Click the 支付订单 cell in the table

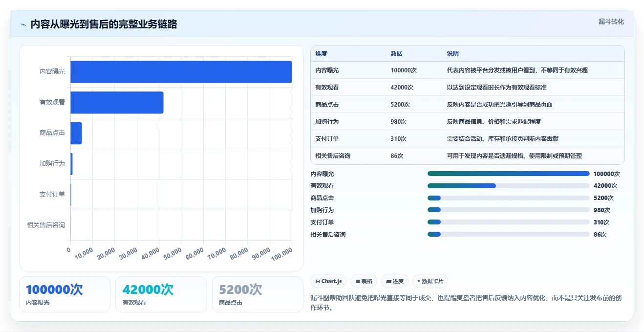327,139
